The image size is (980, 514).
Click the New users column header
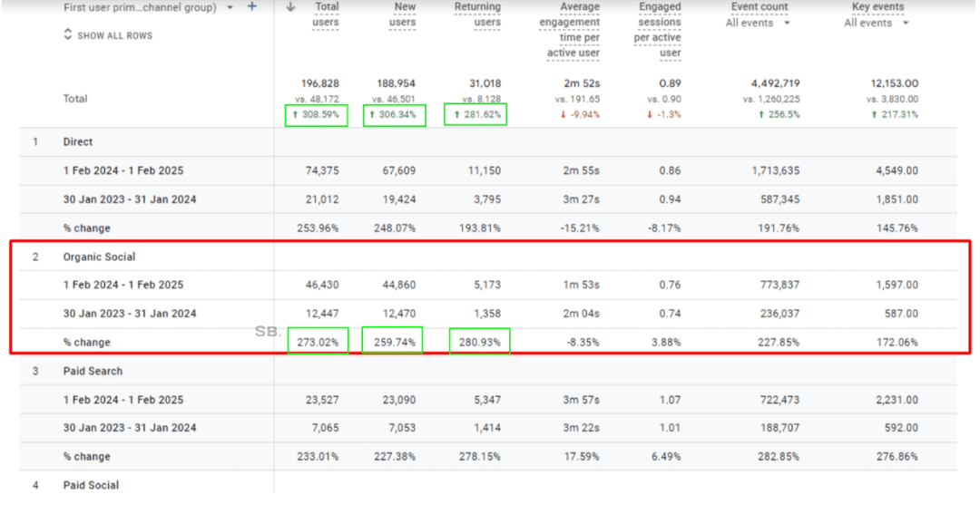coord(405,14)
